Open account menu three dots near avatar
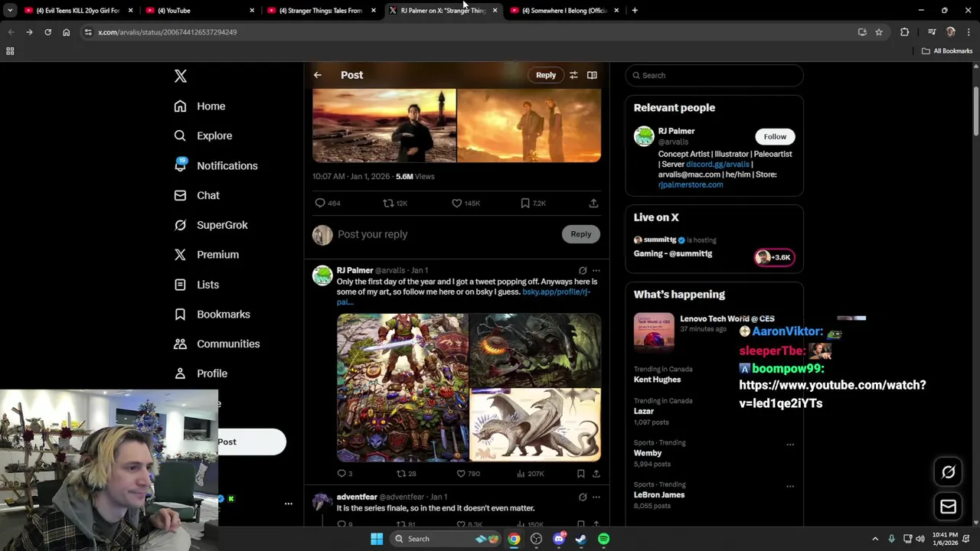Screen dimensions: 980x551 (289, 504)
